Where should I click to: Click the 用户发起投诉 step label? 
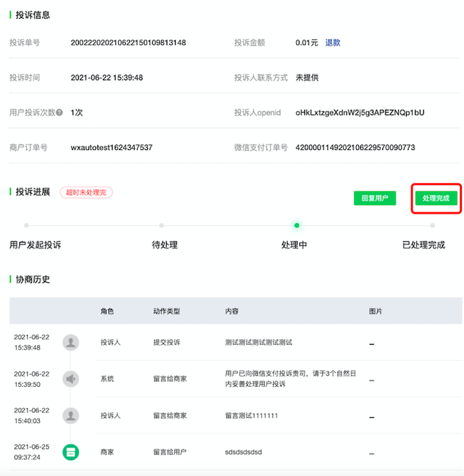[x=36, y=245]
